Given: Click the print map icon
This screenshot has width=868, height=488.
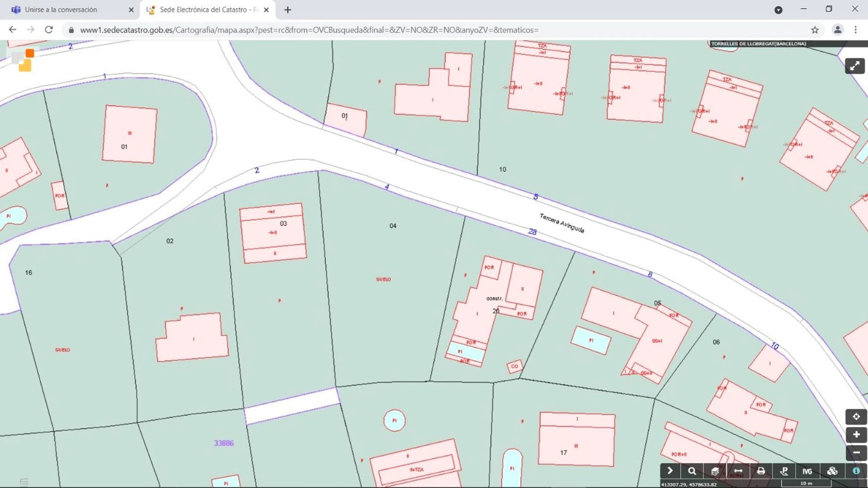Looking at the screenshot, I should click(761, 471).
